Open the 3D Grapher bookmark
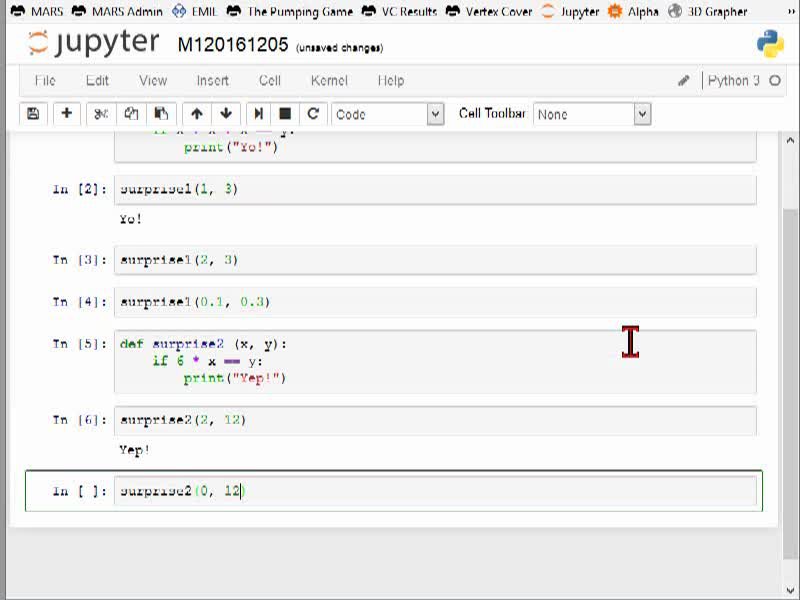Viewport: 800px width, 600px height. [x=708, y=11]
